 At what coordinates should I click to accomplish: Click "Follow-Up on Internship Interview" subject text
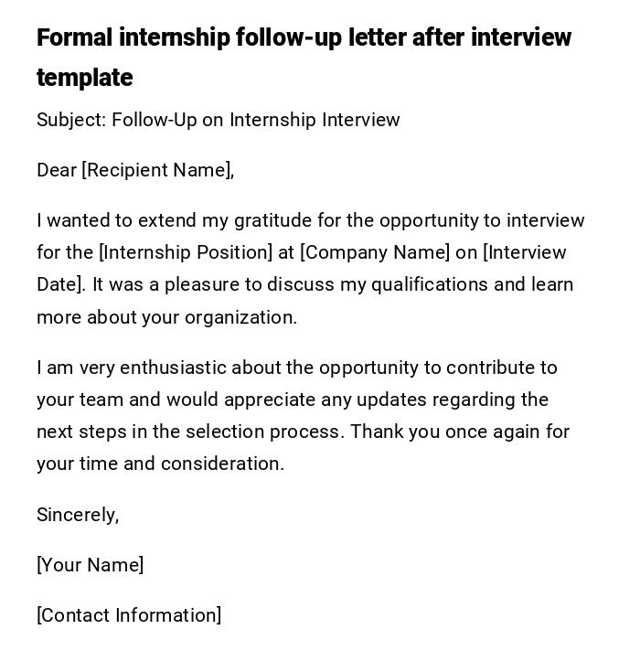(256, 120)
